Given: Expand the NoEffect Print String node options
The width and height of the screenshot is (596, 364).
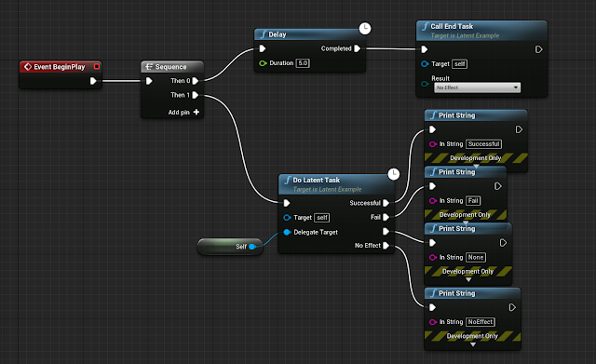Looking at the screenshot, I should point(473,344).
